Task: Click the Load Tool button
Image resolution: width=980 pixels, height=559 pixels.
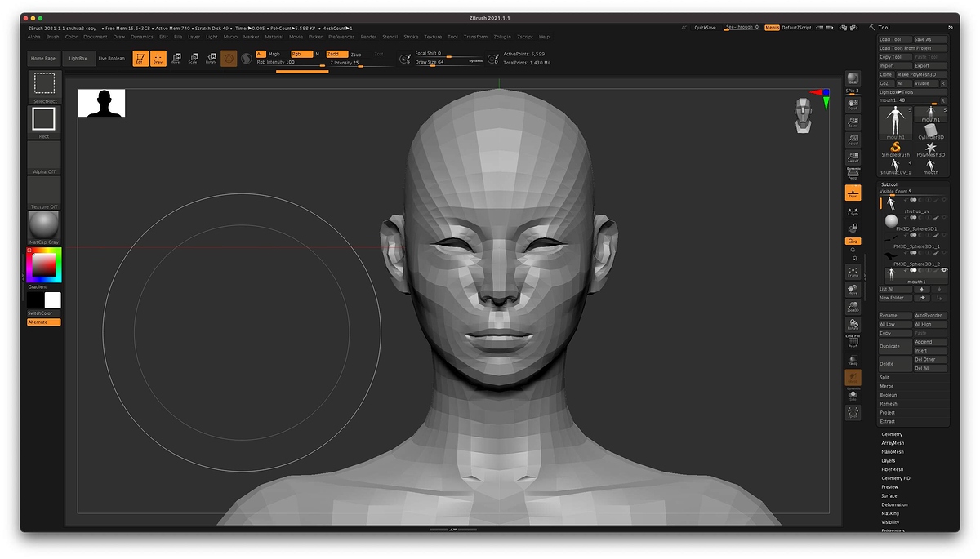Action: point(895,39)
